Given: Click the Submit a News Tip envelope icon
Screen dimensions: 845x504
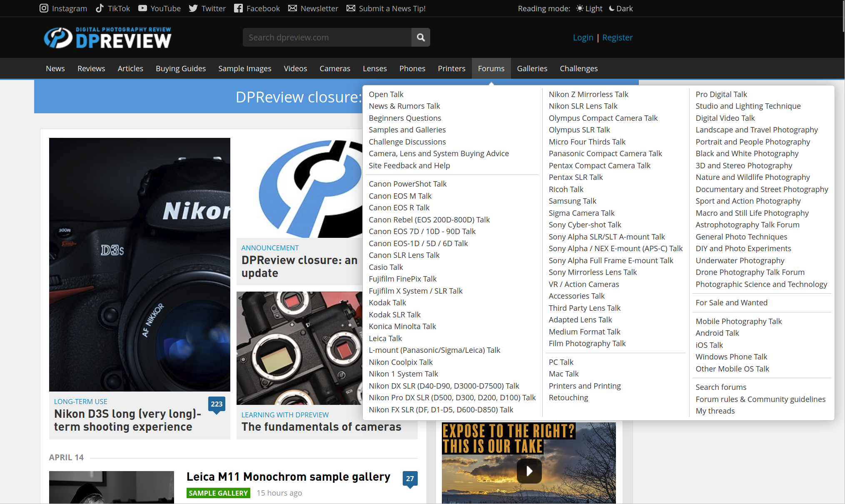Looking at the screenshot, I should coord(351,8).
